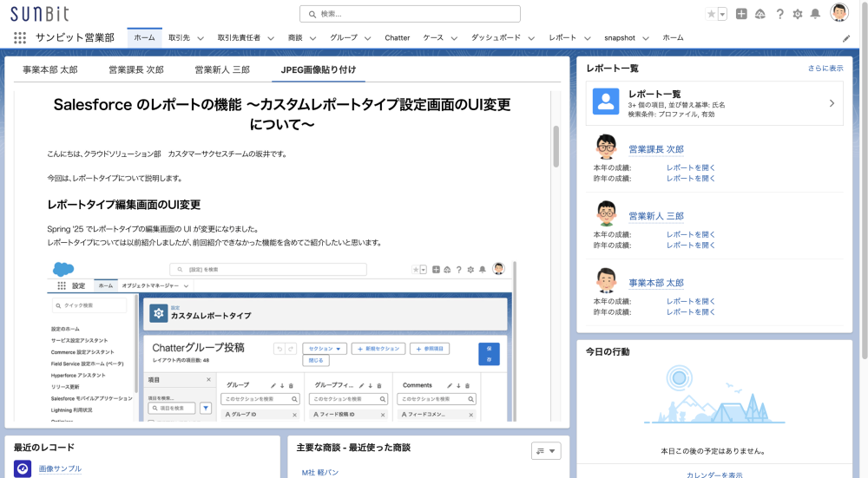Select the JPEG画像貼り付け tab

[x=319, y=69]
